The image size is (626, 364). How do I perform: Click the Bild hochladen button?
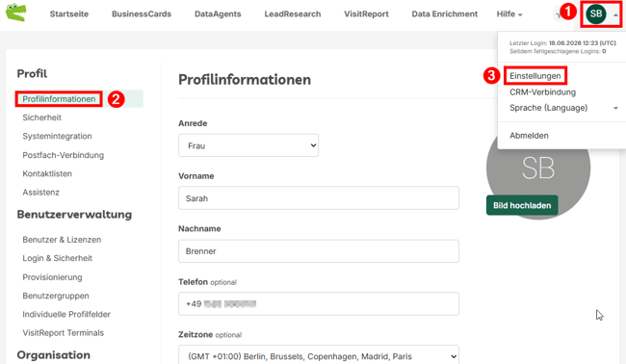(522, 205)
